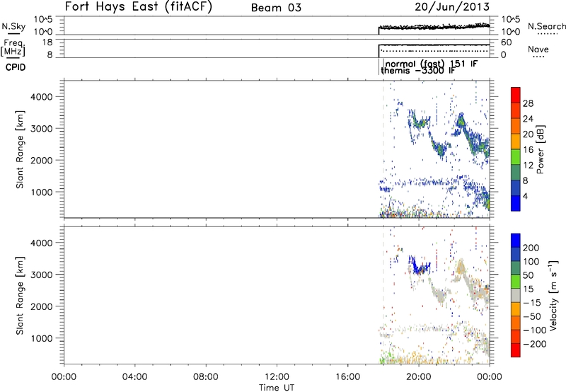
Task: Click the red top of Power colorbar
Action: (x=516, y=95)
